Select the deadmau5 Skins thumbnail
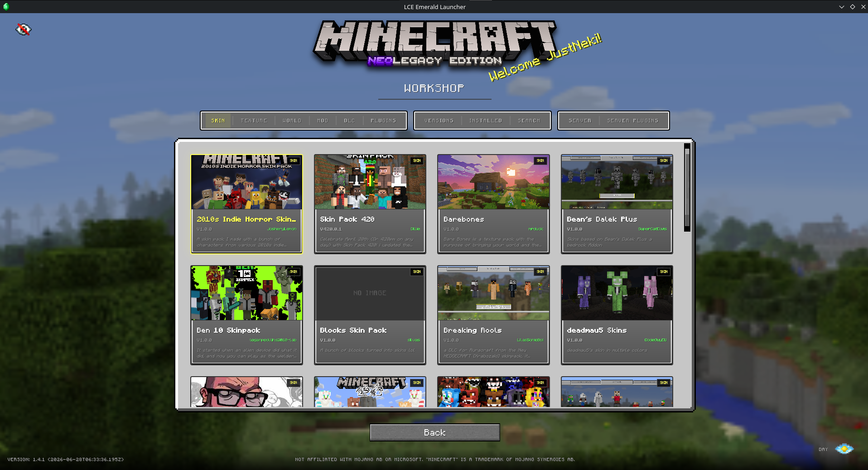The image size is (868, 470). coord(617,293)
